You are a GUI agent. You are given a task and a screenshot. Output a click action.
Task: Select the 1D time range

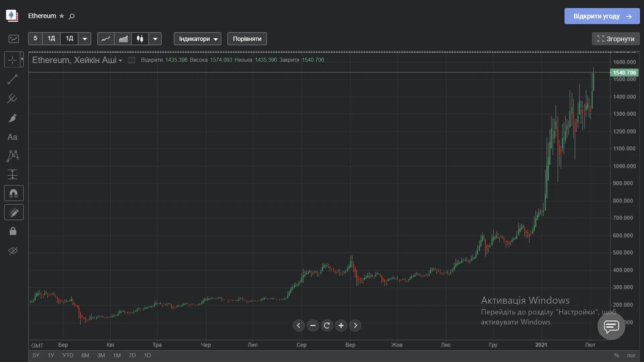click(x=147, y=355)
